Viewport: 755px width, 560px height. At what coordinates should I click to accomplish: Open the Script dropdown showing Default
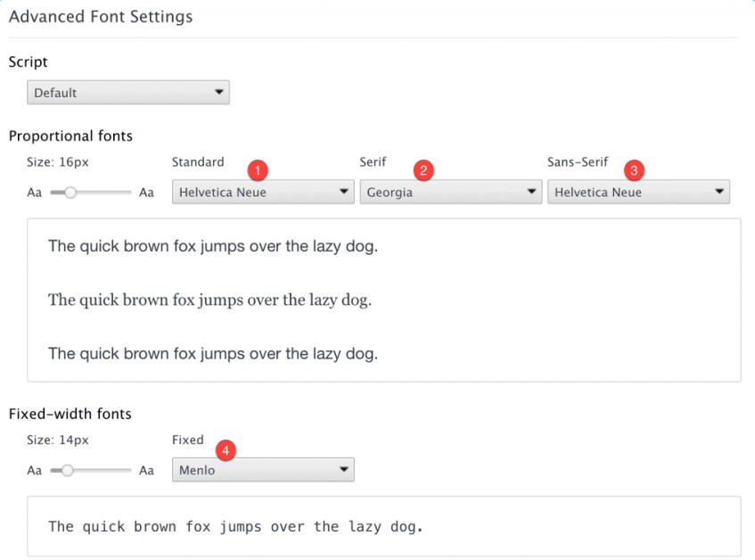[128, 93]
